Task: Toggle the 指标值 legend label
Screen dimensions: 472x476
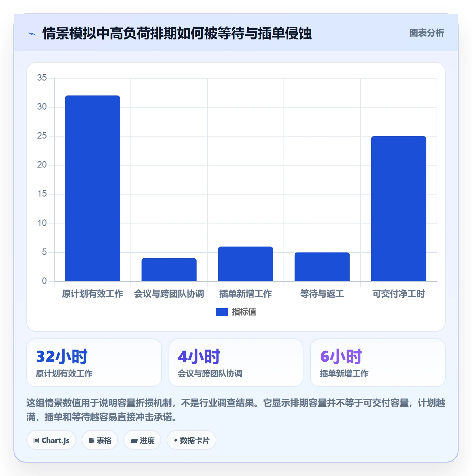Action: [244, 312]
